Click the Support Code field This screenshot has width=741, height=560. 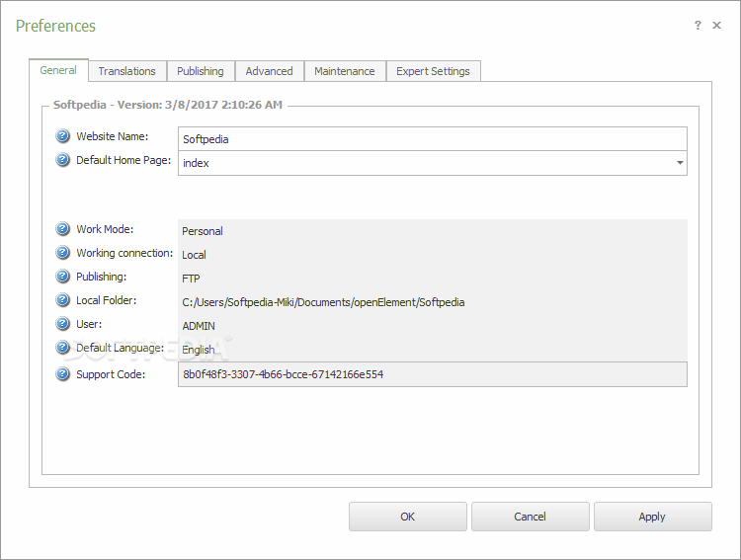[433, 374]
